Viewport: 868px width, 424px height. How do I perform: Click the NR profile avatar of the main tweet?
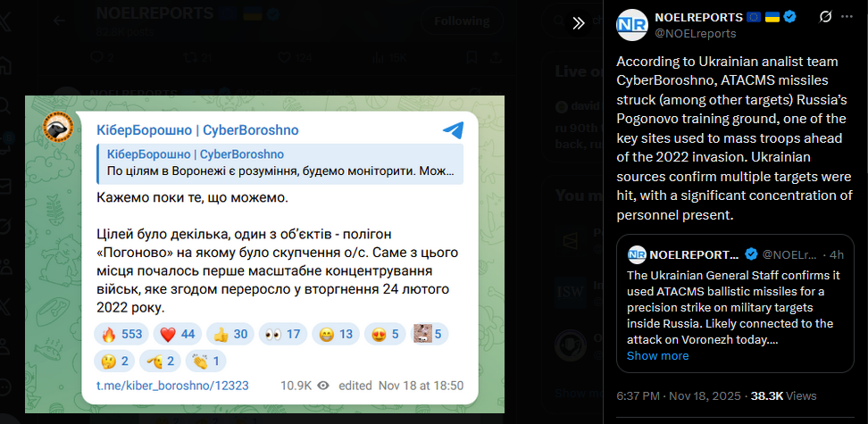(x=631, y=25)
